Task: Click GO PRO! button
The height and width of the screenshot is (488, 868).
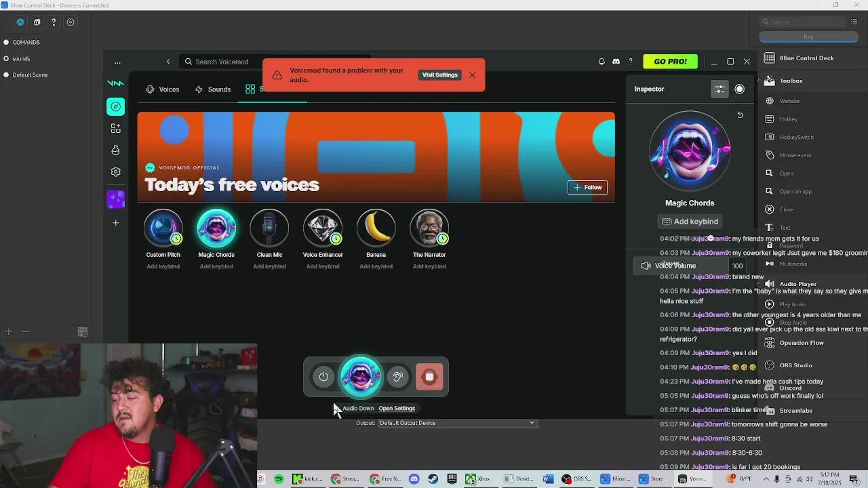Action: click(x=670, y=62)
